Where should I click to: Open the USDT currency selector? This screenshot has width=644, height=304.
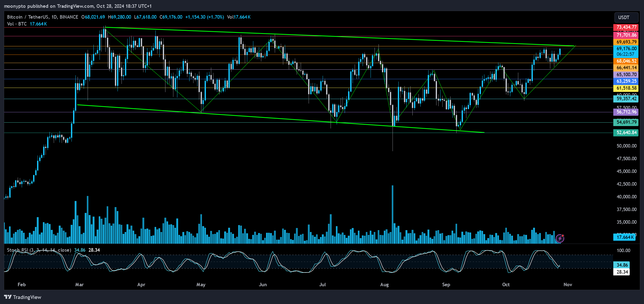click(x=626, y=17)
